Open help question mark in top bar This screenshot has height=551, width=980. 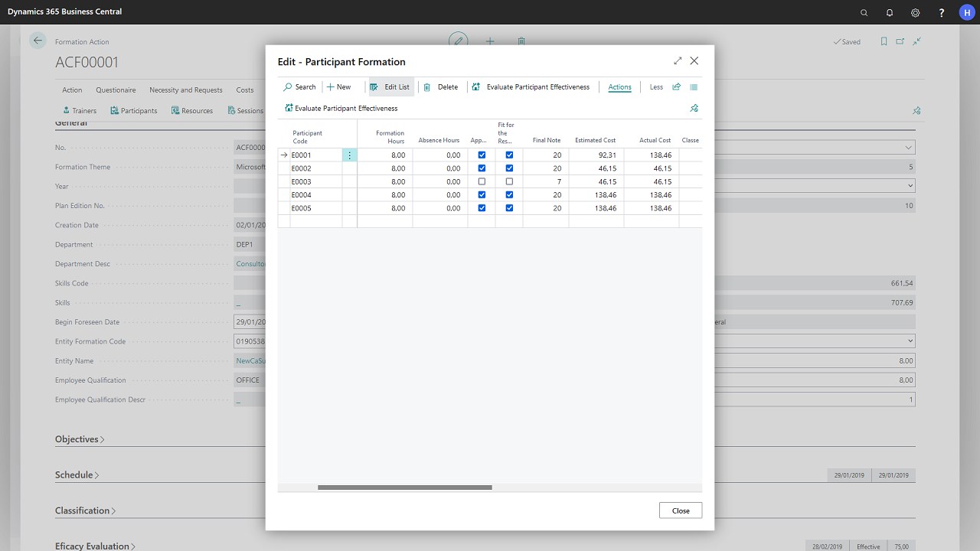941,12
